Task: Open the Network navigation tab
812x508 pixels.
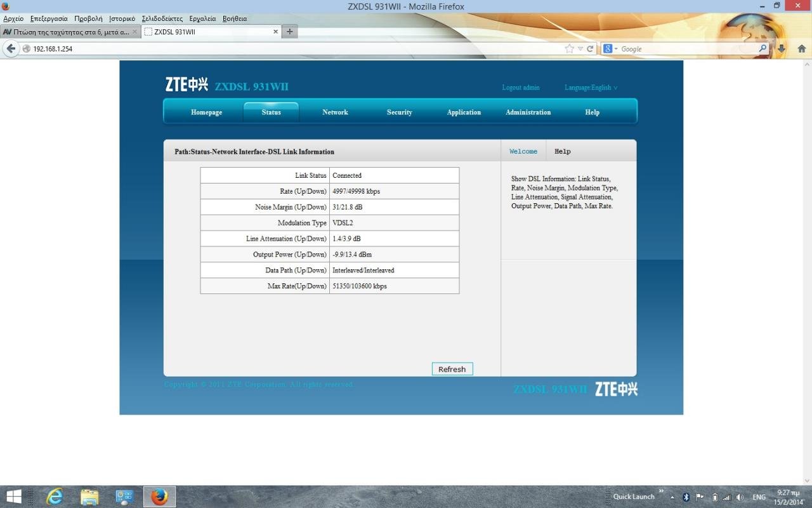Action: tap(335, 112)
